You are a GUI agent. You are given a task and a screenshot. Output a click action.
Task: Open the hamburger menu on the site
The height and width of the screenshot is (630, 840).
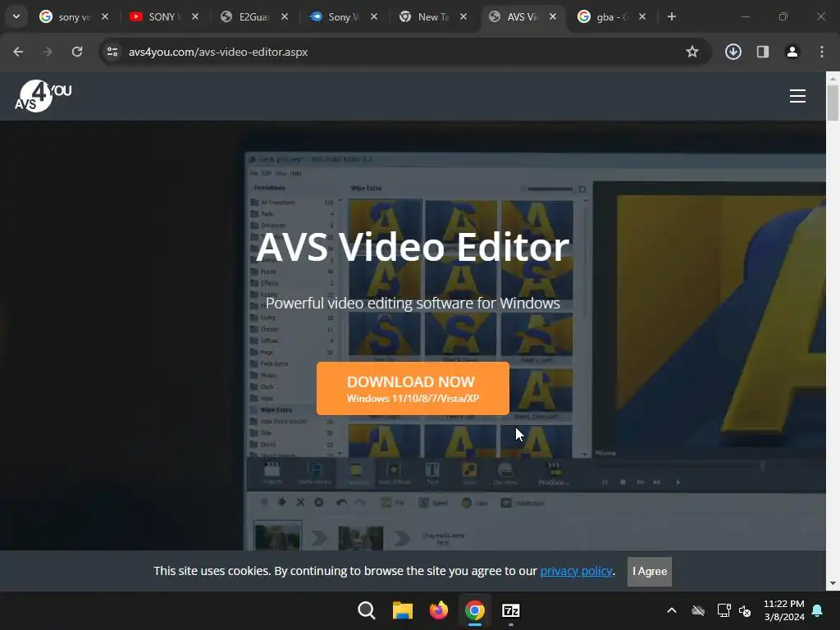[797, 96]
